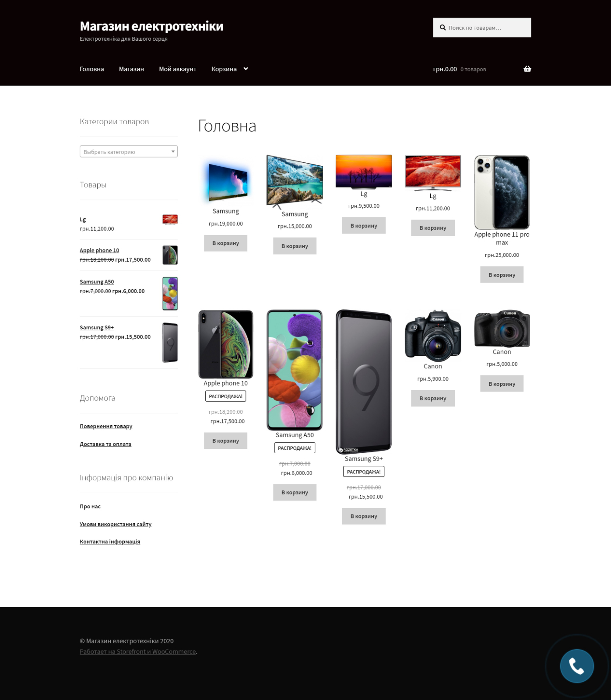This screenshot has width=611, height=700.
Task: Click the Samsung A50 sidebar thumbnail
Action: [x=170, y=294]
